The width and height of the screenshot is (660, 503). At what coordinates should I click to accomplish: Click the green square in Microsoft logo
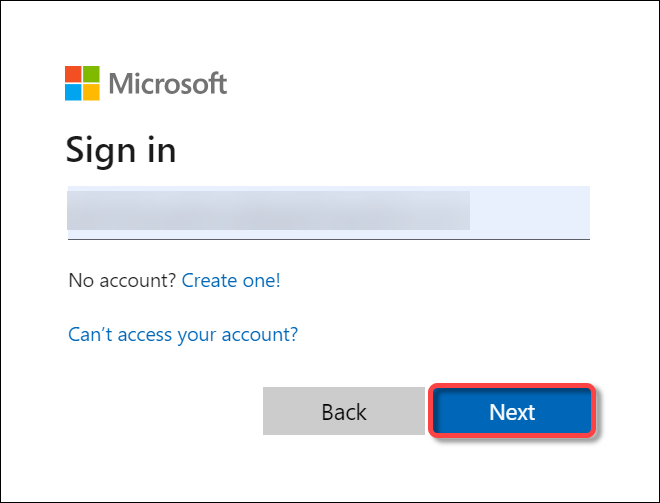(91, 74)
